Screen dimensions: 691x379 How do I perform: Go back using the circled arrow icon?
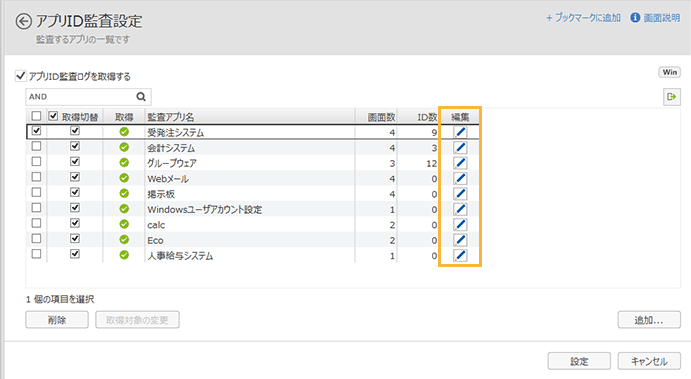[24, 21]
